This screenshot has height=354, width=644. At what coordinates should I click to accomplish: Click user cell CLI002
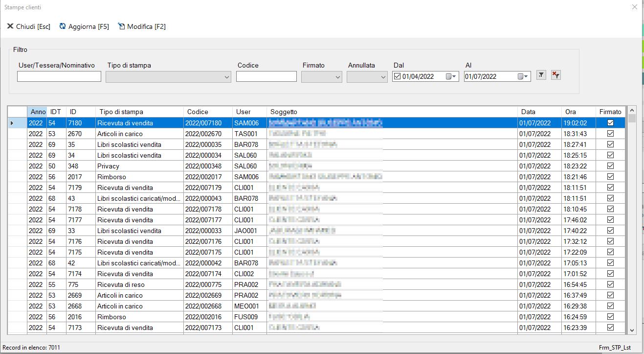click(x=249, y=274)
